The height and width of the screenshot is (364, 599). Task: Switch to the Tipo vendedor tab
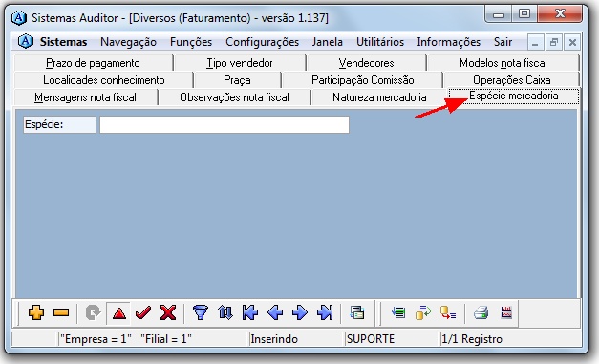[240, 63]
